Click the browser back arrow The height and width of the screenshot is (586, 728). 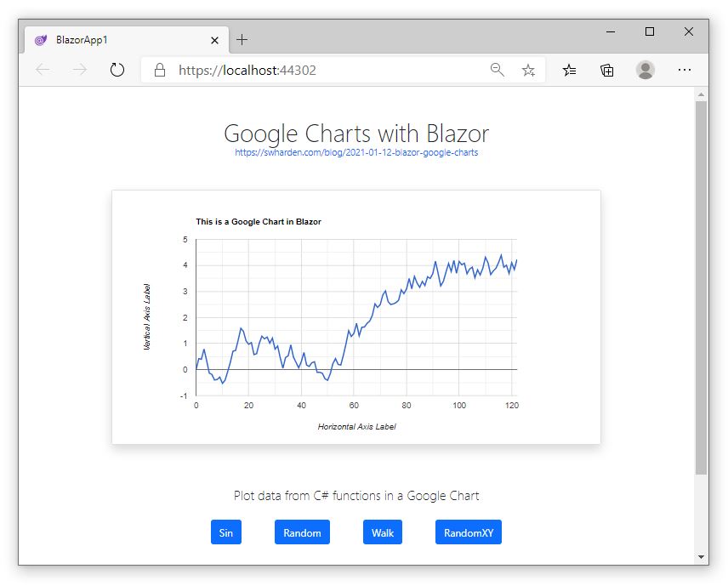[43, 70]
